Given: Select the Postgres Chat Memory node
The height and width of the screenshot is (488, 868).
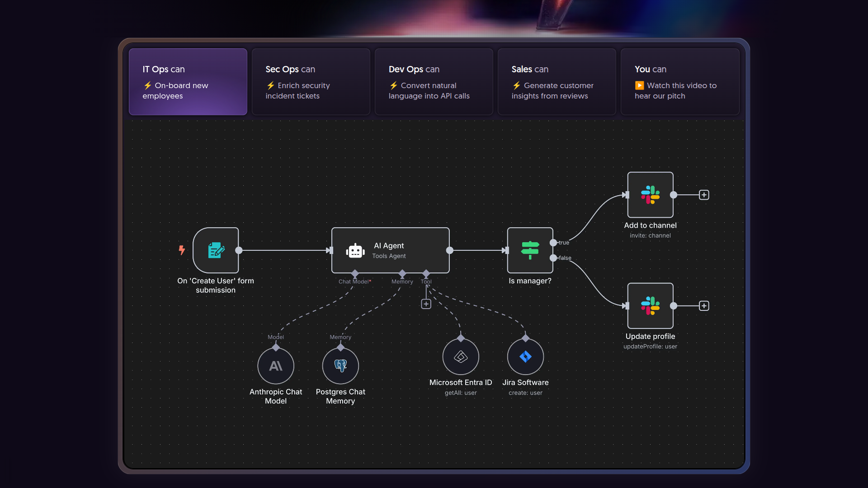Looking at the screenshot, I should pos(340,366).
